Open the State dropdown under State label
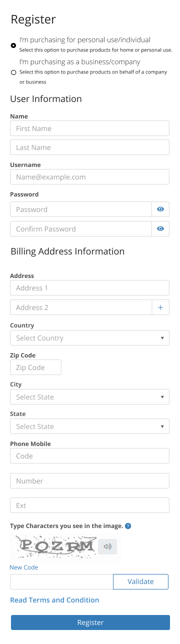180x644 pixels. click(90, 426)
